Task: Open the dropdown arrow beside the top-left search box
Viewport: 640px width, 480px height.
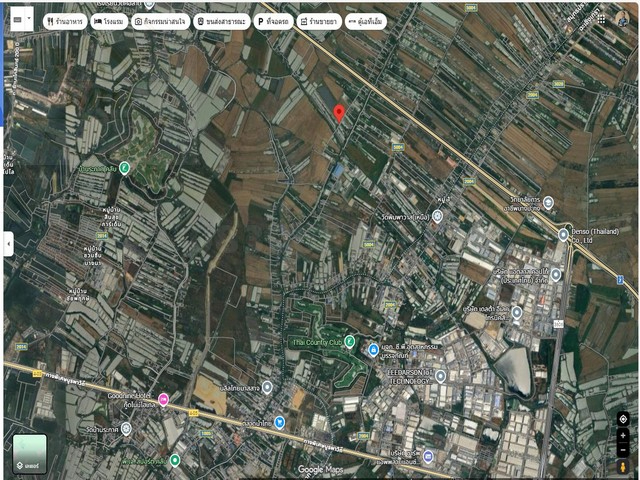Action: pyautogui.click(x=28, y=19)
